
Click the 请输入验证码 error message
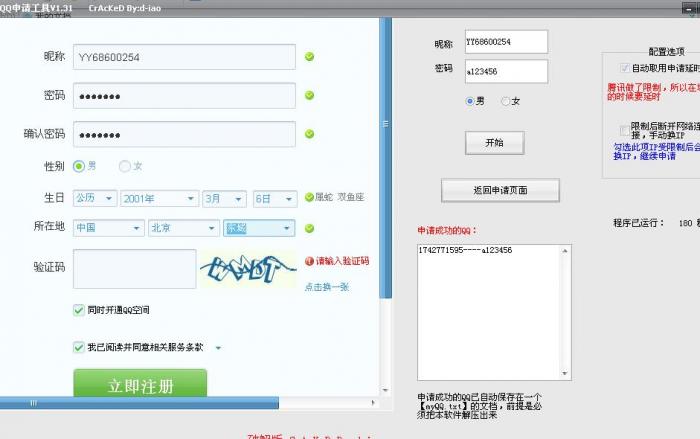[342, 261]
